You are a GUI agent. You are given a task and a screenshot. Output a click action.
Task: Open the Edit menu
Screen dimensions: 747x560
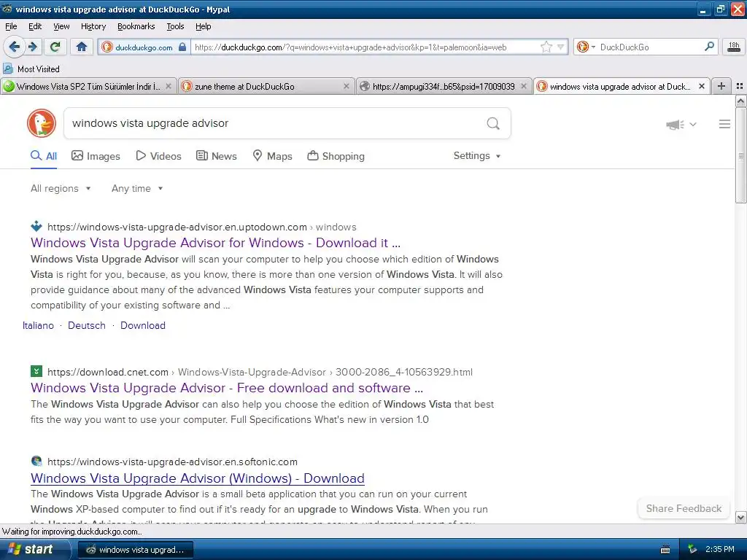pyautogui.click(x=35, y=26)
